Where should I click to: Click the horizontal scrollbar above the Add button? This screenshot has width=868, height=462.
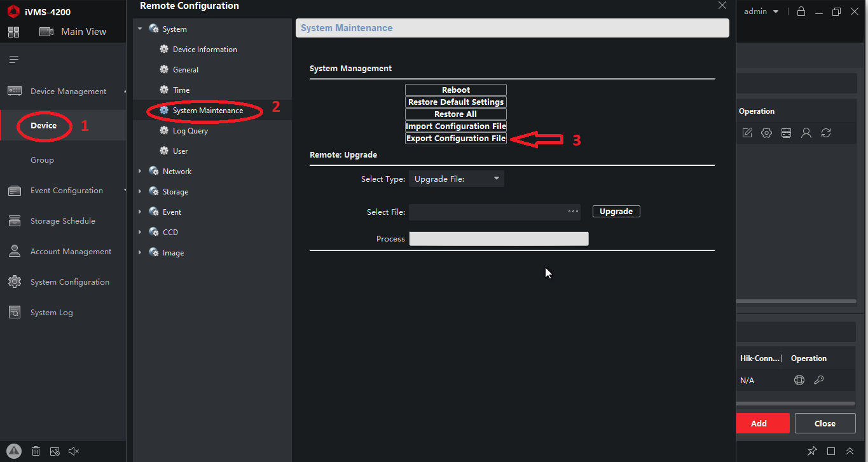(x=796, y=404)
